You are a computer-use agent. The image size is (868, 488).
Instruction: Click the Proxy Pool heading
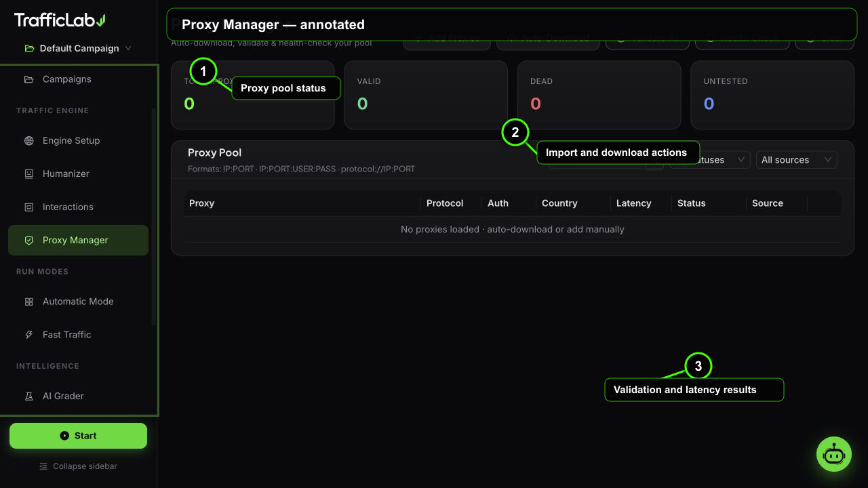click(x=214, y=153)
